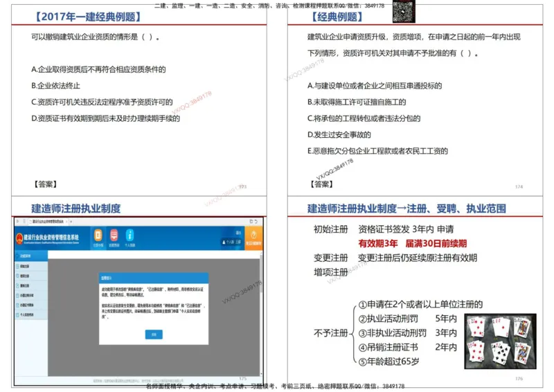Open the red progress query icon

[x=114, y=236]
